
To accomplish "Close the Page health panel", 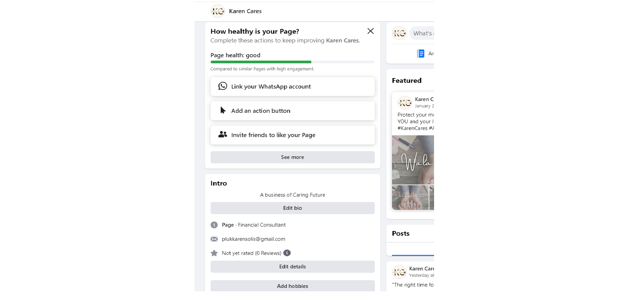I will [x=370, y=31].
